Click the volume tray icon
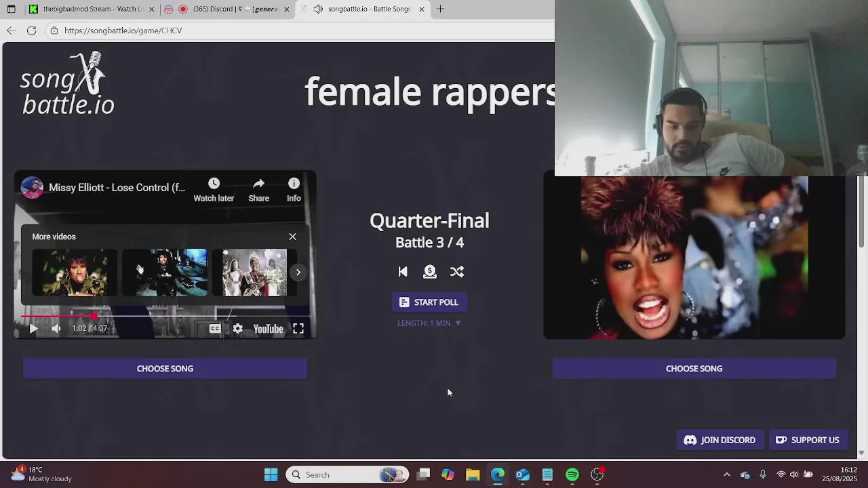The image size is (868, 488). (794, 474)
